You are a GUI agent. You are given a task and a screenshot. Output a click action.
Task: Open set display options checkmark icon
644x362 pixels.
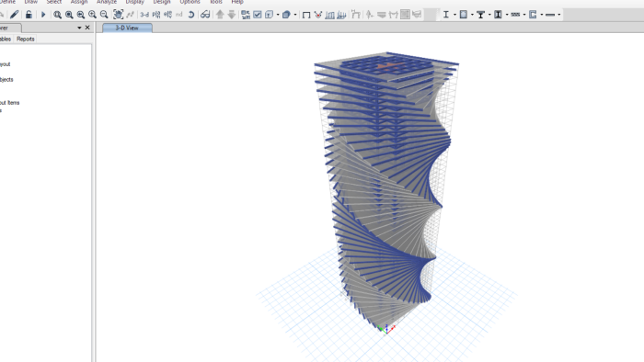[258, 15]
